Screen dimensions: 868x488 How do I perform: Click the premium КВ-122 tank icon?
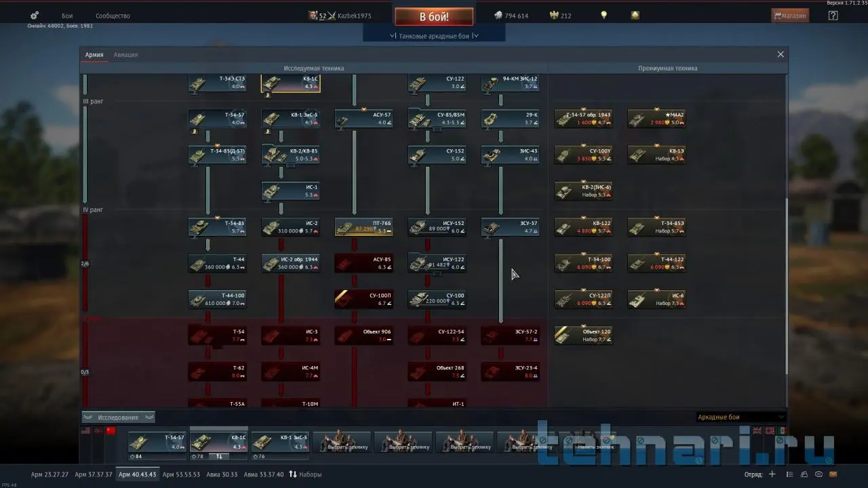[x=565, y=227]
